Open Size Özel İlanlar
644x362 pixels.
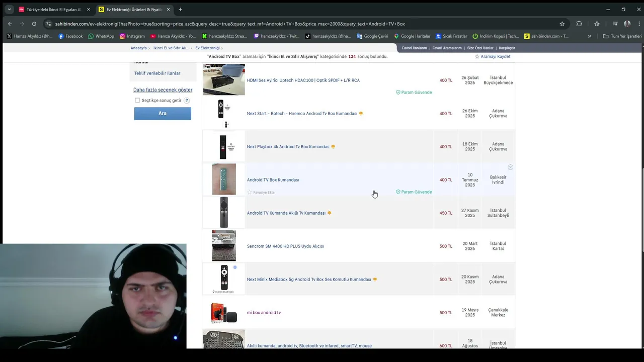480,48
